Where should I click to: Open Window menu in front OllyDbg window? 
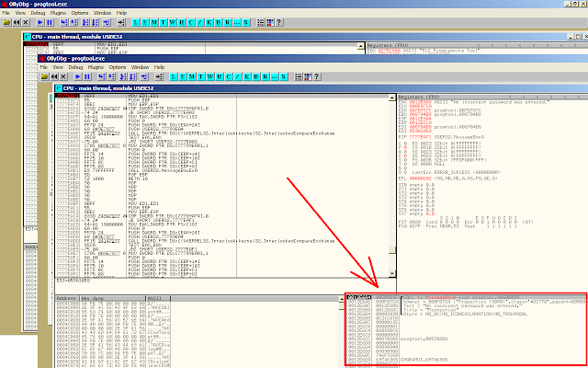tap(140, 67)
